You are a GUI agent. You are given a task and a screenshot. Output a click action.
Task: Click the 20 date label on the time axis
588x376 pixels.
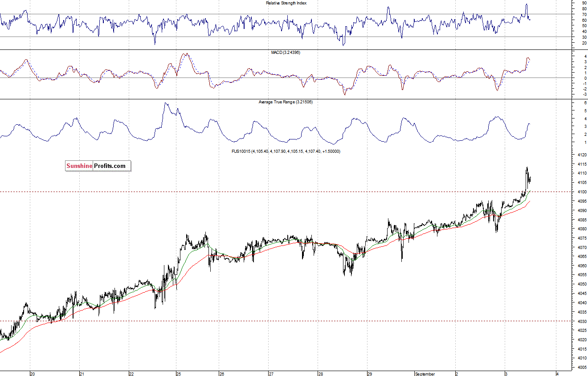32,374
